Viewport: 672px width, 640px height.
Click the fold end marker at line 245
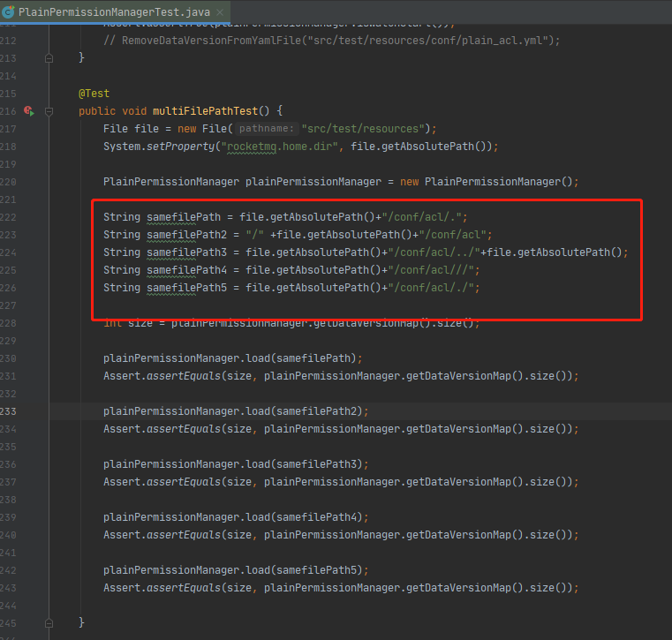coord(49,623)
